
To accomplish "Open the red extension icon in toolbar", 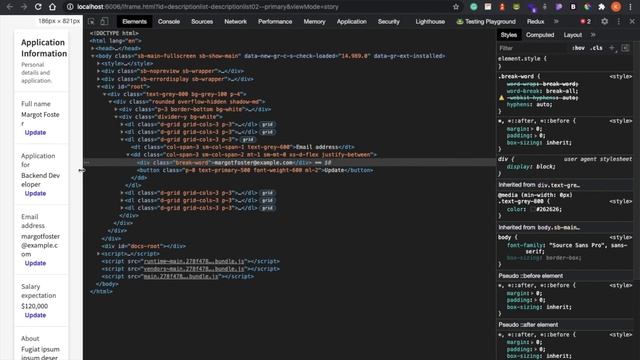I will click(502, 7).
